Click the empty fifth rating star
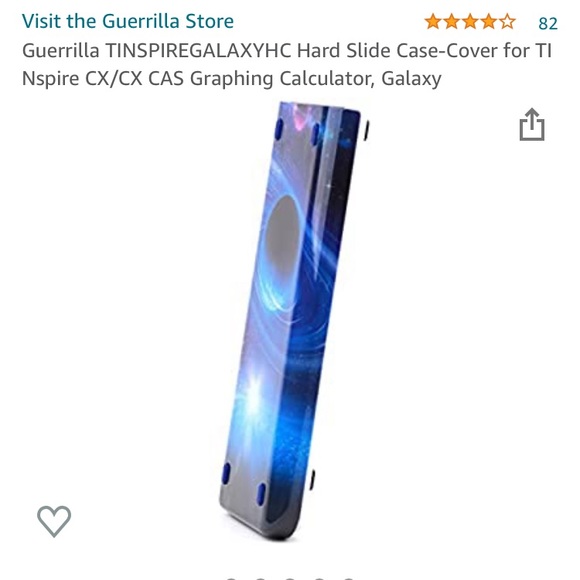Screen dimensions: 580x580 tap(507, 22)
